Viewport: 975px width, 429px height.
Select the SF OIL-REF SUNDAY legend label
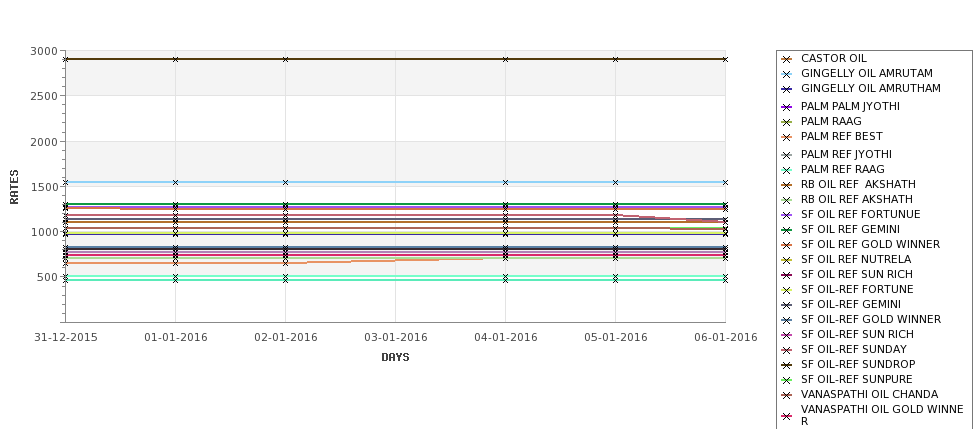coord(854,349)
